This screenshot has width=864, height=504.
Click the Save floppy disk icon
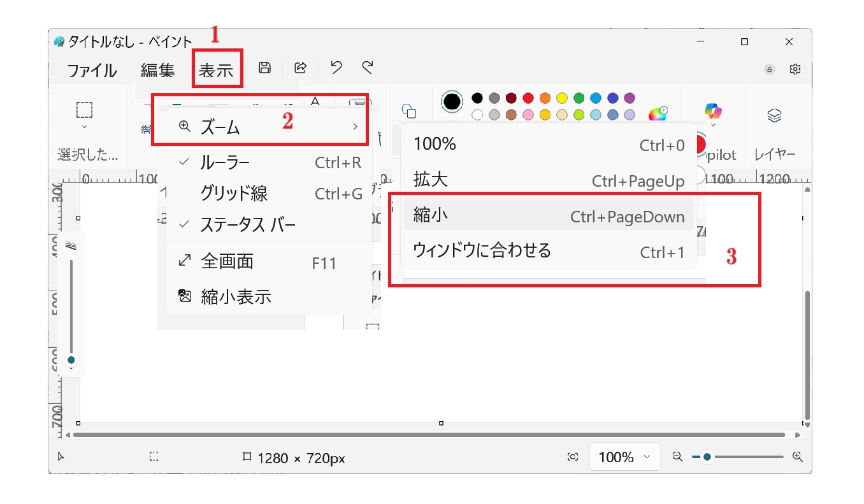pyautogui.click(x=264, y=68)
